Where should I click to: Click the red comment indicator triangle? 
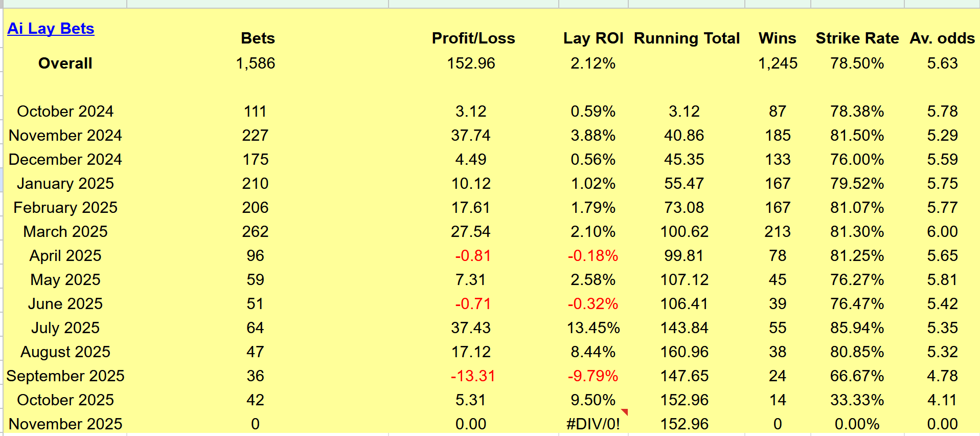pyautogui.click(x=625, y=412)
